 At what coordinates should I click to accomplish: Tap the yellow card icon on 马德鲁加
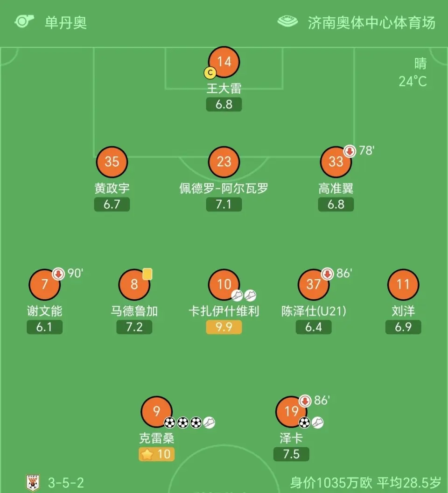[147, 274]
